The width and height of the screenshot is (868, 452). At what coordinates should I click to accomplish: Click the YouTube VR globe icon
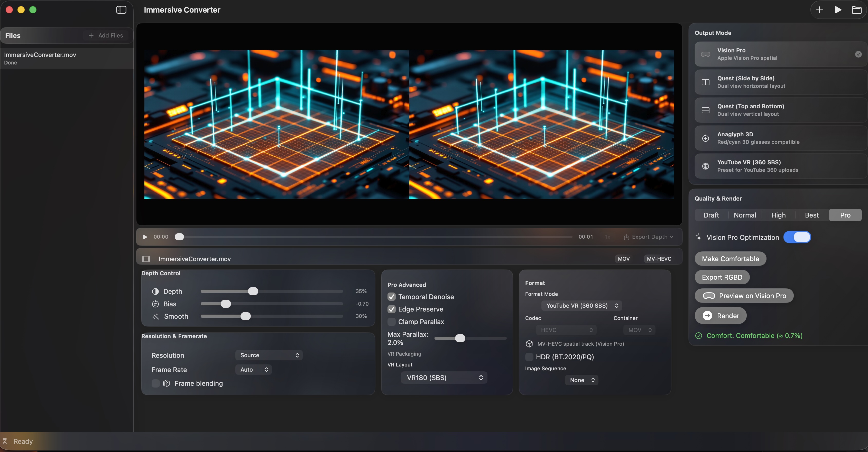pos(705,166)
